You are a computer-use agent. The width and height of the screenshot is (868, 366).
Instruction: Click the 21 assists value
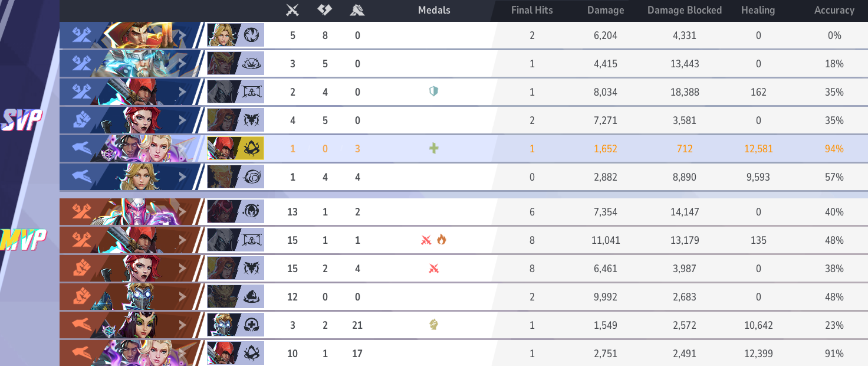click(x=357, y=325)
